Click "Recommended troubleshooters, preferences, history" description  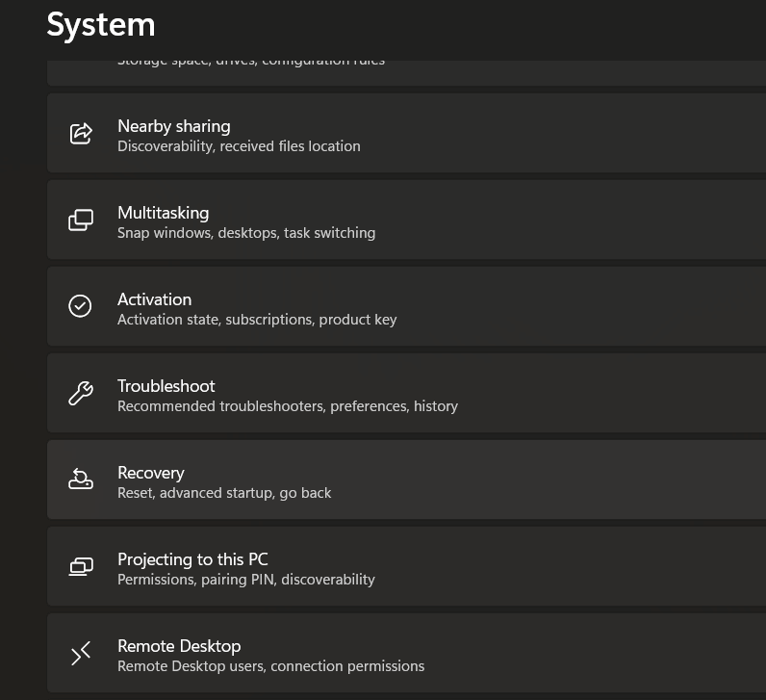pos(288,406)
